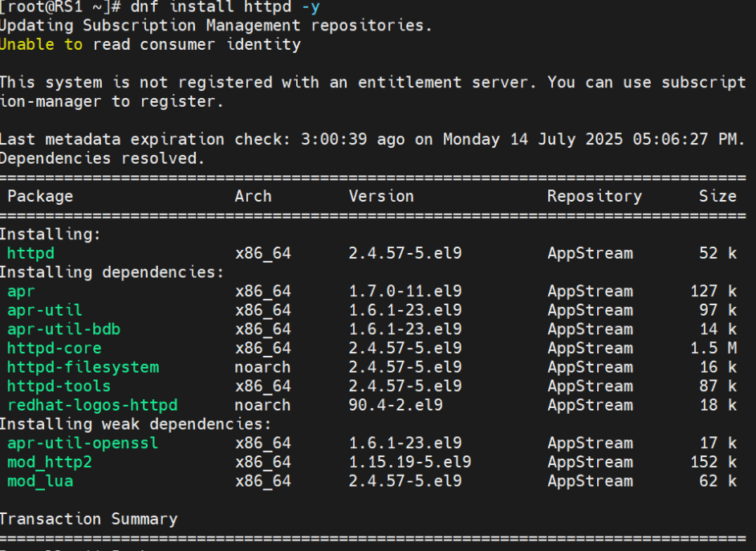This screenshot has height=551, width=756.
Task: Click the 'Installing:' section label
Action: click(x=50, y=235)
